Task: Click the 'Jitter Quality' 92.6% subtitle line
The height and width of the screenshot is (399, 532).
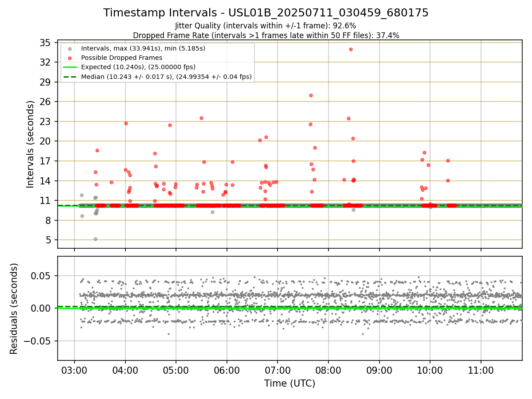Action: coord(266,26)
